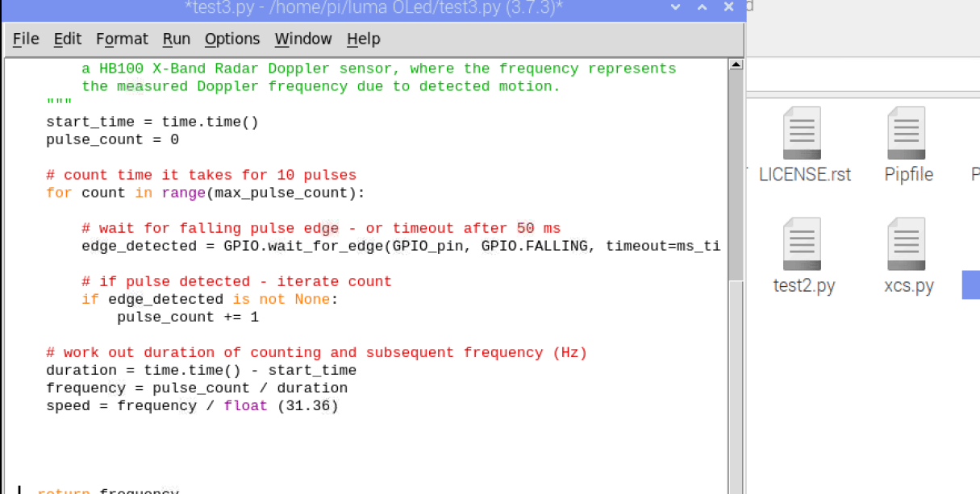This screenshot has height=494, width=980.
Task: Click the for count in range line
Action: pos(206,193)
